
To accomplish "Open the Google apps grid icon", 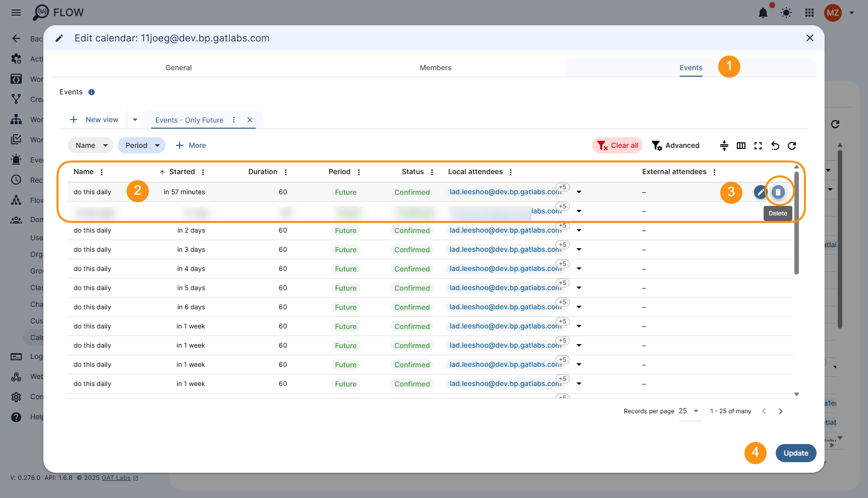I will 809,13.
